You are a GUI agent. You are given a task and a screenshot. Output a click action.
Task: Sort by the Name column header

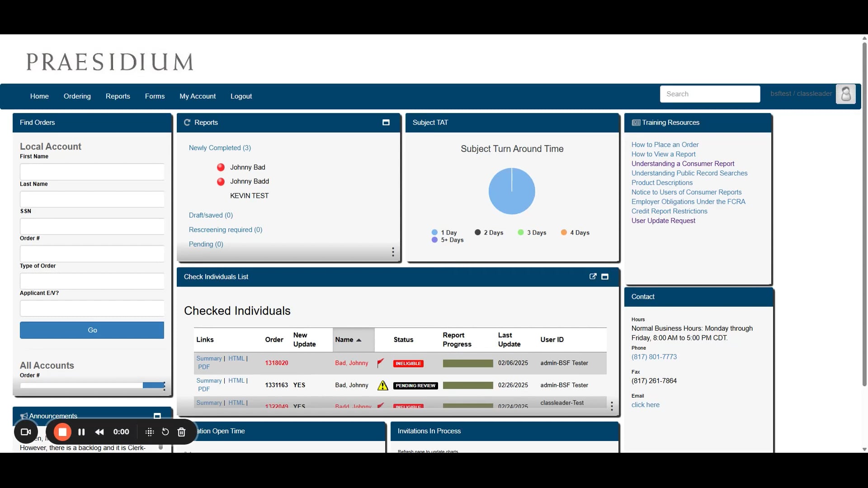coord(348,340)
